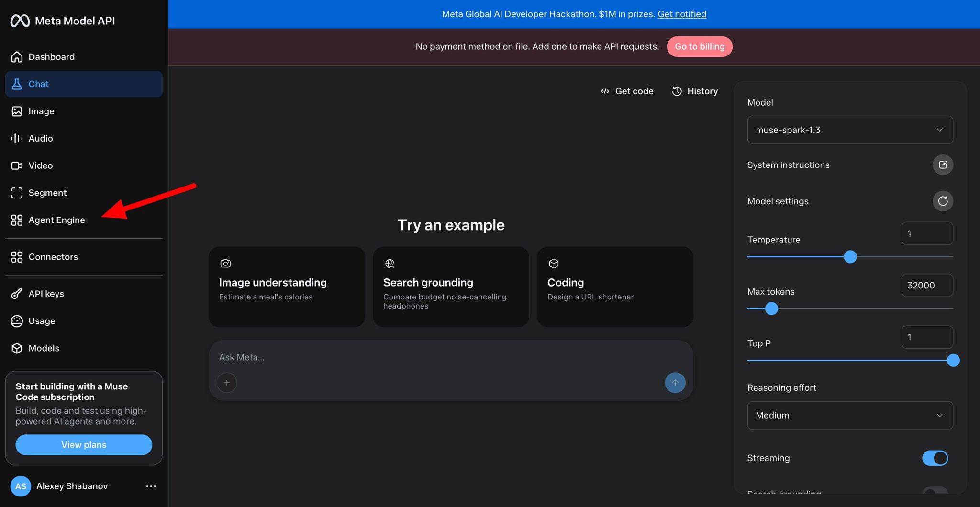This screenshot has width=980, height=507.
Task: Click the Meta infinity logo icon
Action: coord(20,21)
